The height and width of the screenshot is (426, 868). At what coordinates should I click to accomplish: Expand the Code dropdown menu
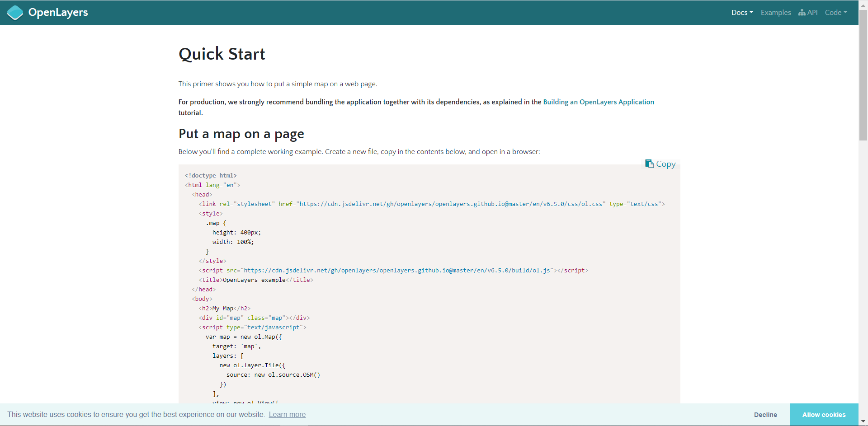(836, 13)
